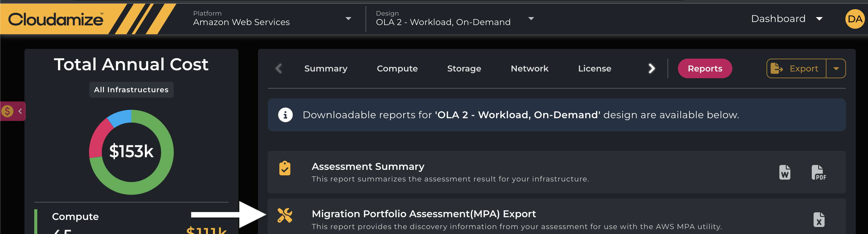868x234 pixels.
Task: Click the Cloudamize logo
Action: coord(56,19)
